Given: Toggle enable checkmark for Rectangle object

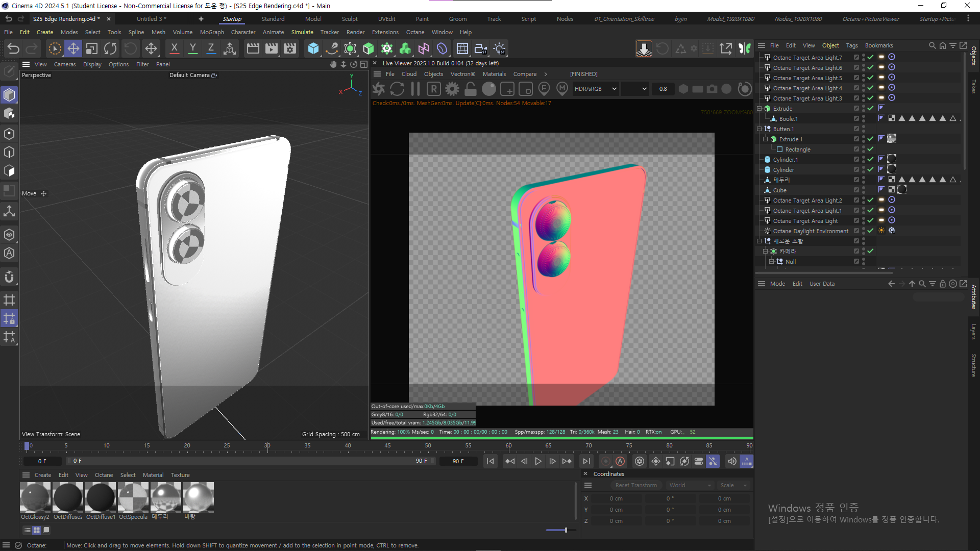Looking at the screenshot, I should coord(870,149).
